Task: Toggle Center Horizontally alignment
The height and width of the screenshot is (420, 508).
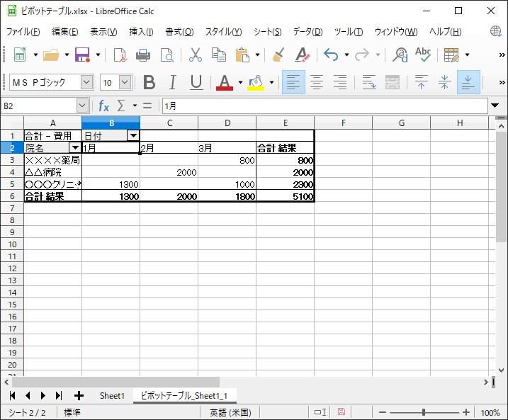Action: [317, 82]
